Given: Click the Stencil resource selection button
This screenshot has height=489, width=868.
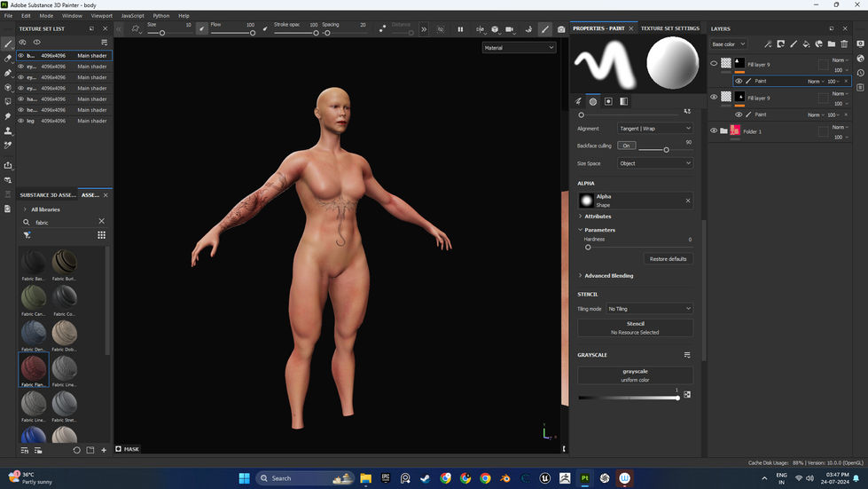Looking at the screenshot, I should pyautogui.click(x=635, y=327).
